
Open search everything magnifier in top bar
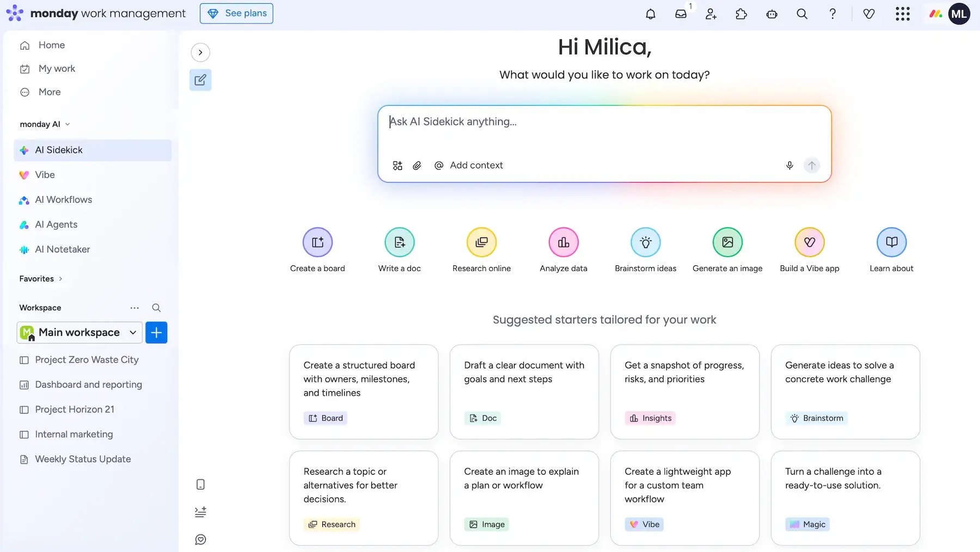click(802, 14)
